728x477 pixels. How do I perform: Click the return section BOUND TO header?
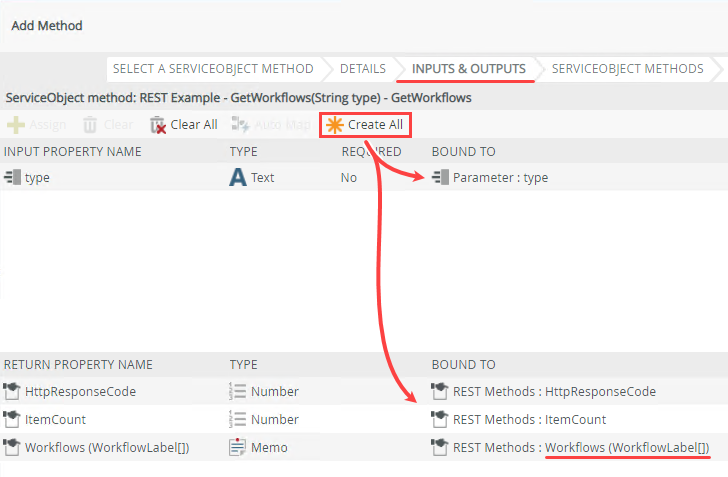click(463, 365)
